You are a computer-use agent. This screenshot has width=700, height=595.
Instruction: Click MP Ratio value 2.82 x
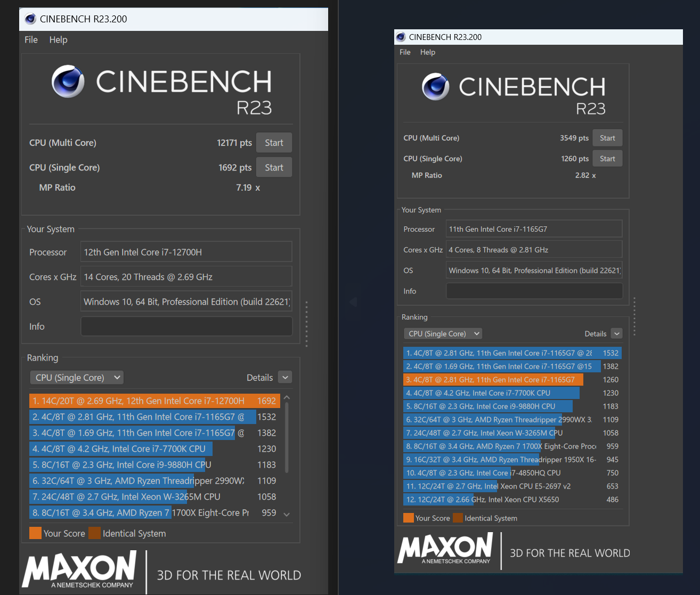(585, 175)
